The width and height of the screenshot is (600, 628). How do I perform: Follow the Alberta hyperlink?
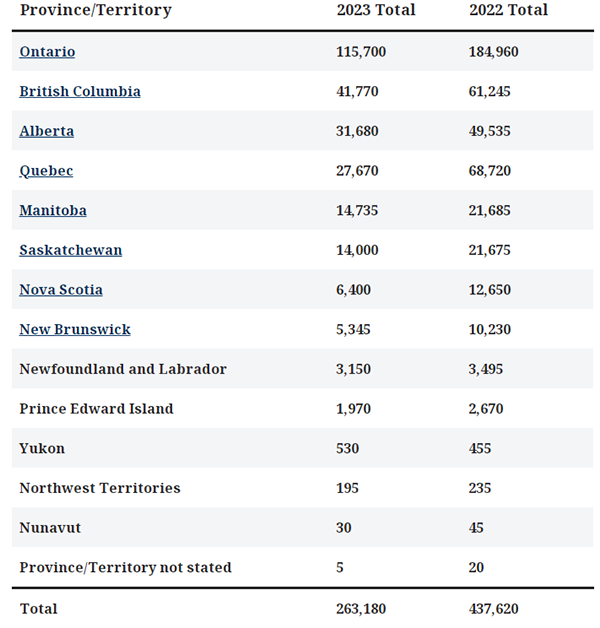click(47, 131)
